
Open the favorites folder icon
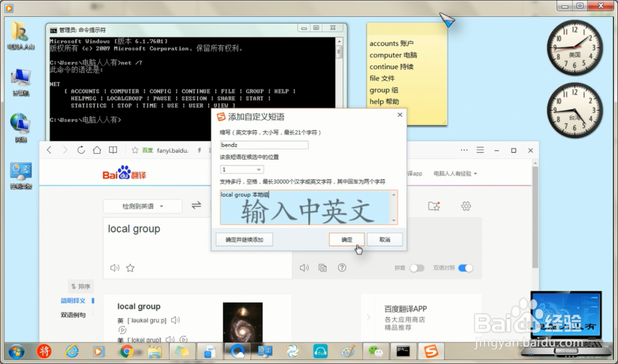point(434,206)
